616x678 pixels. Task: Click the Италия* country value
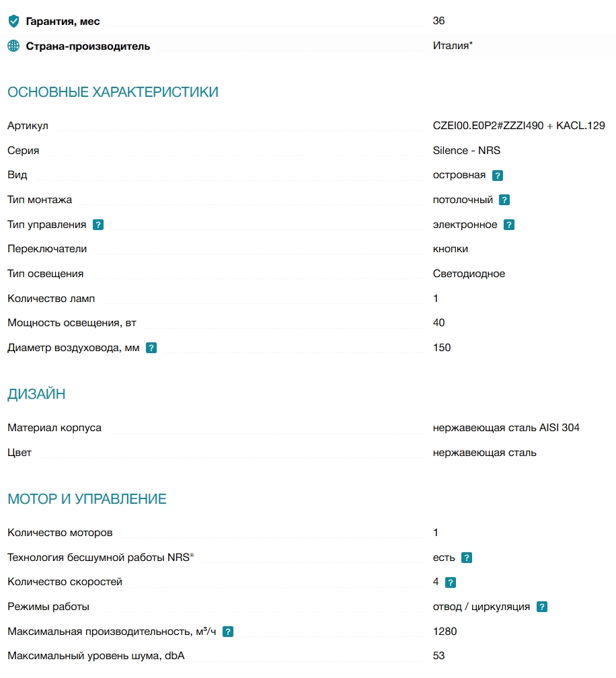(x=453, y=46)
